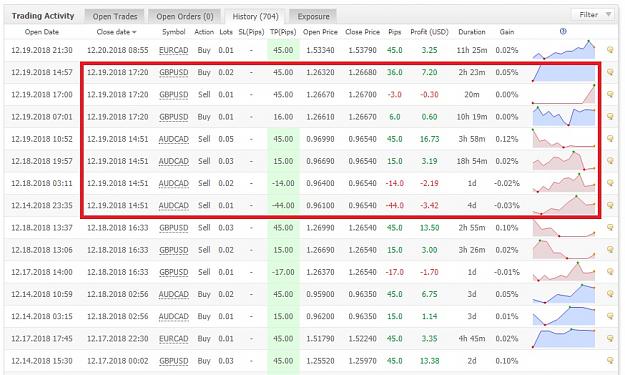Open GBPUSD symbol link for trade opened 12.18.2018 13:37
Screen dimensions: 625x375
173,228
